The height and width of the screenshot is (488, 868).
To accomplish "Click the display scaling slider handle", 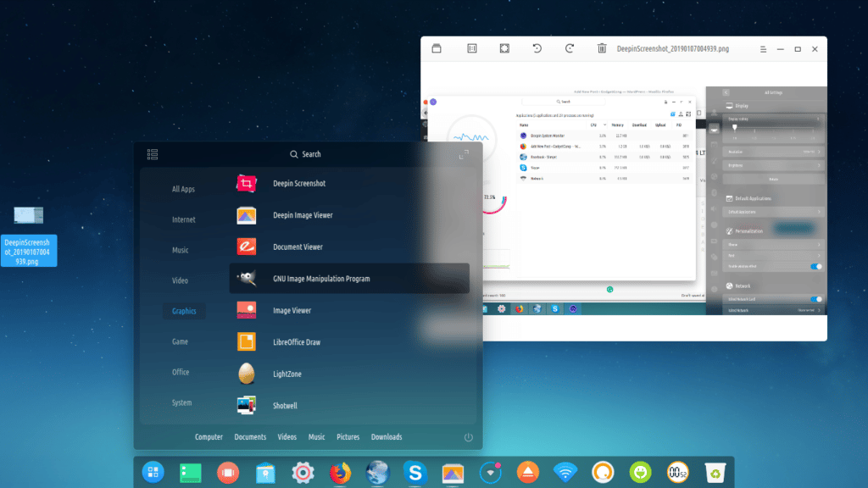I will (735, 127).
